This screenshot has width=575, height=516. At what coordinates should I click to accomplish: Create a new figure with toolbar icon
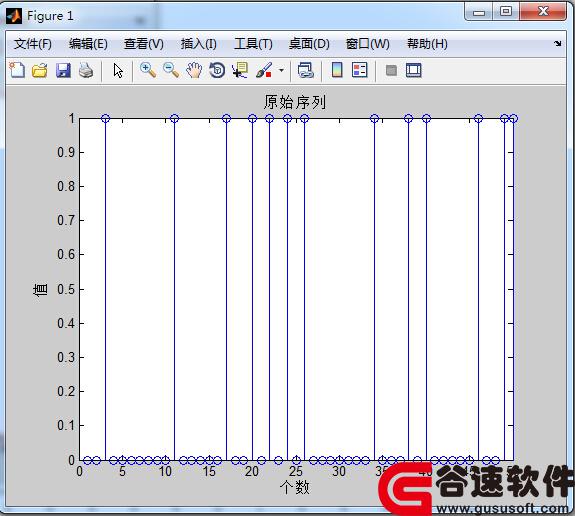tap(17, 70)
